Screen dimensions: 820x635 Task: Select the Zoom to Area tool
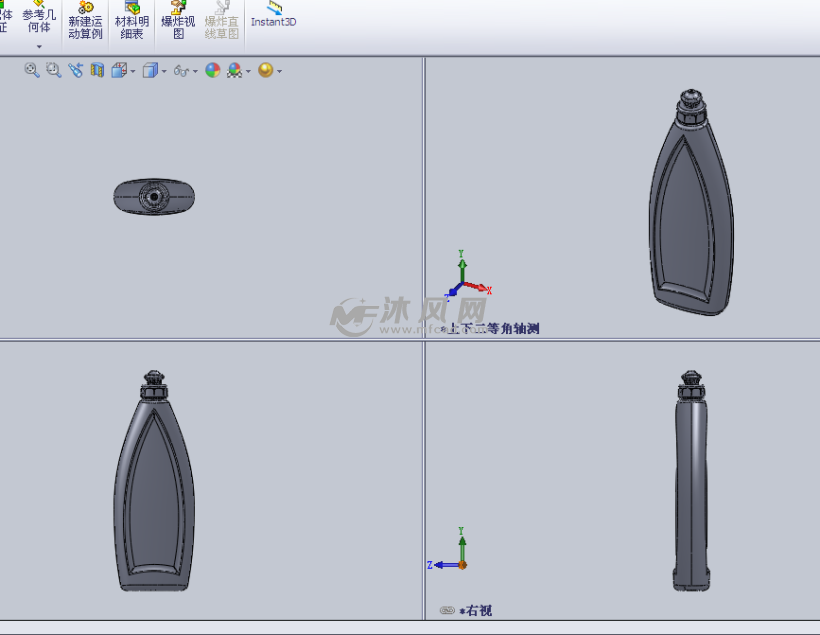point(51,70)
